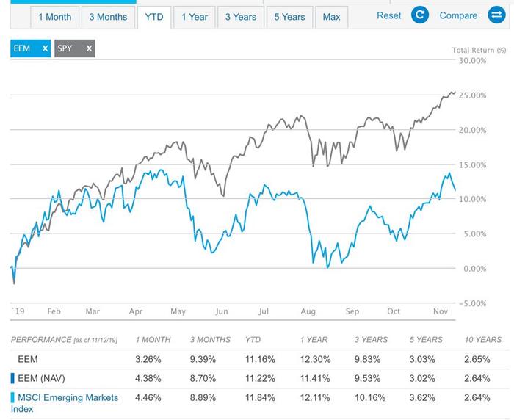Click the circular Reset refresh icon

[x=420, y=15]
